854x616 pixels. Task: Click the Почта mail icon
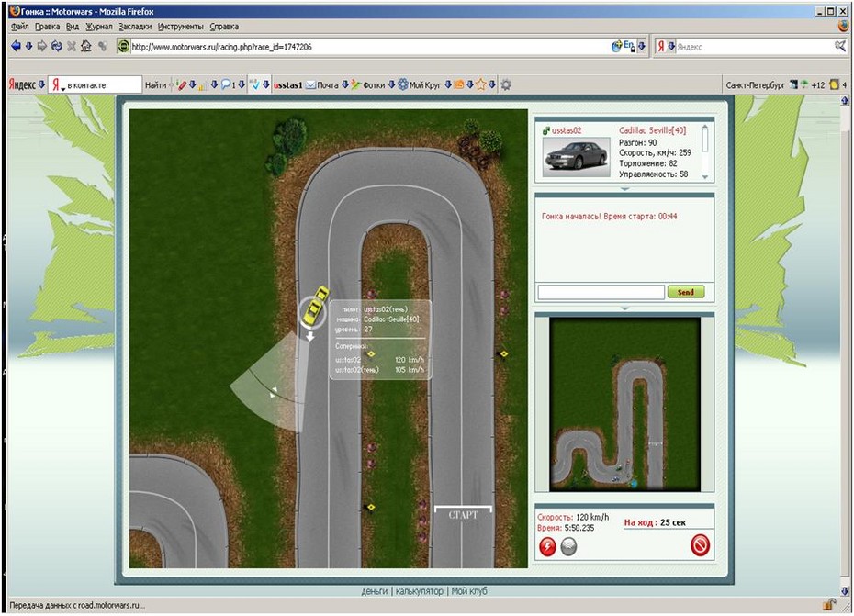coord(311,84)
